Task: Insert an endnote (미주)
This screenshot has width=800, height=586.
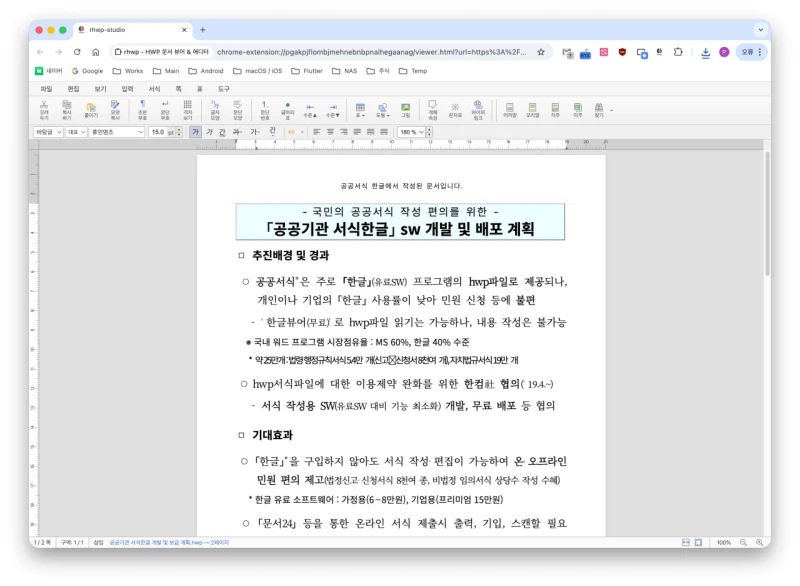Action: tap(578, 110)
